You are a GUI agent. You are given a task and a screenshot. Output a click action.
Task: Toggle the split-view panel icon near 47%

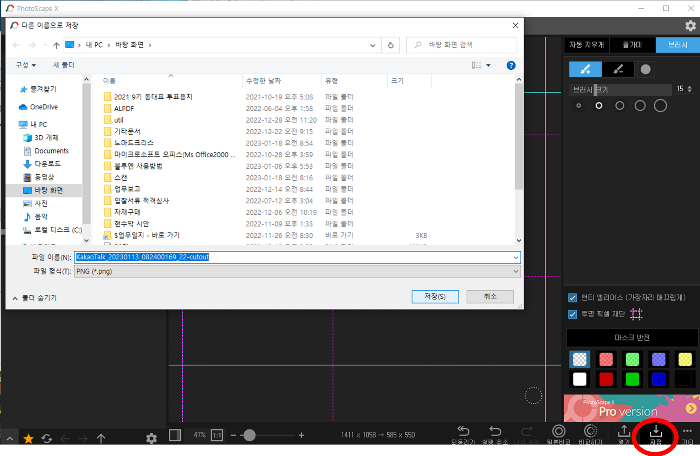coord(175,435)
